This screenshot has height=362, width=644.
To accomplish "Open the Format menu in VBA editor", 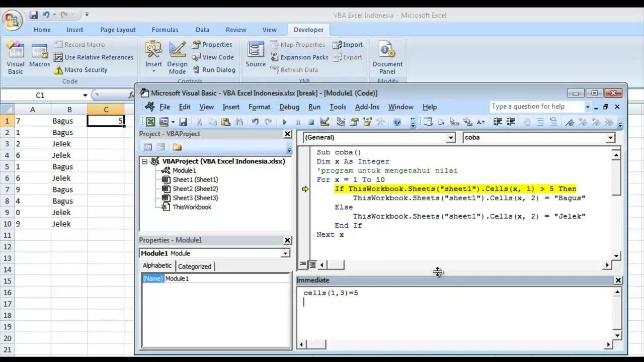I will 259,107.
